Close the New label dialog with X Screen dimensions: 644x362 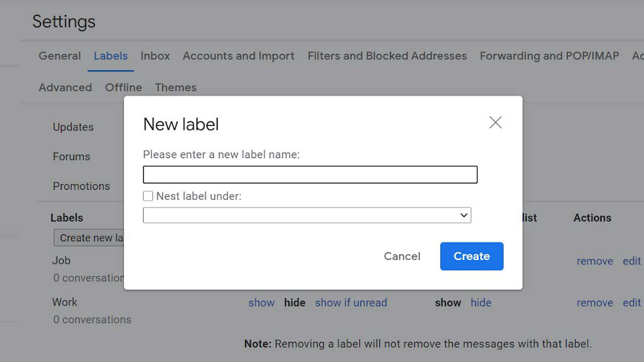pos(495,122)
